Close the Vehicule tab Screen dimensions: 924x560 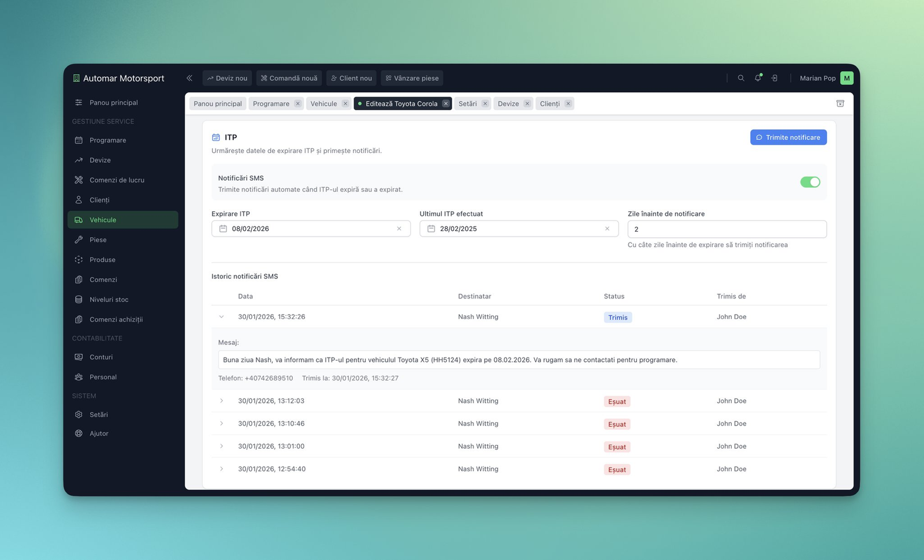coord(345,104)
